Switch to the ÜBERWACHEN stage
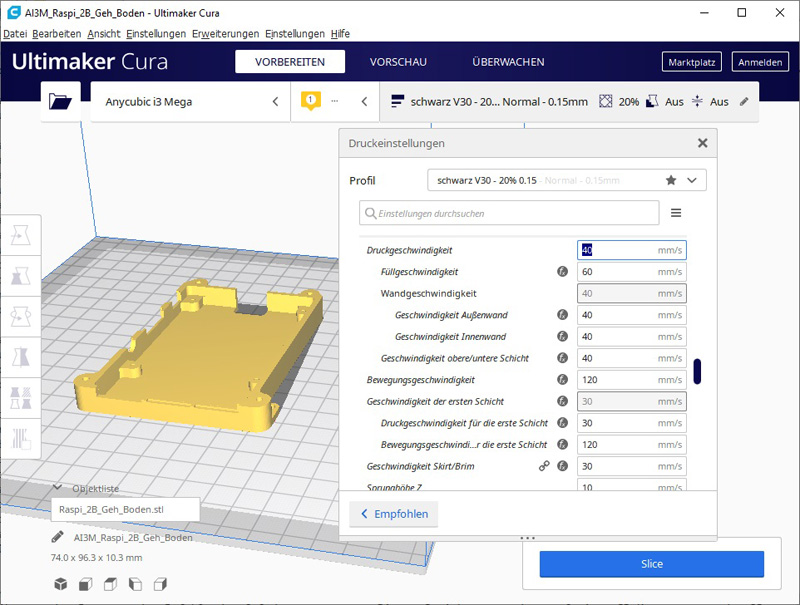 pyautogui.click(x=508, y=62)
